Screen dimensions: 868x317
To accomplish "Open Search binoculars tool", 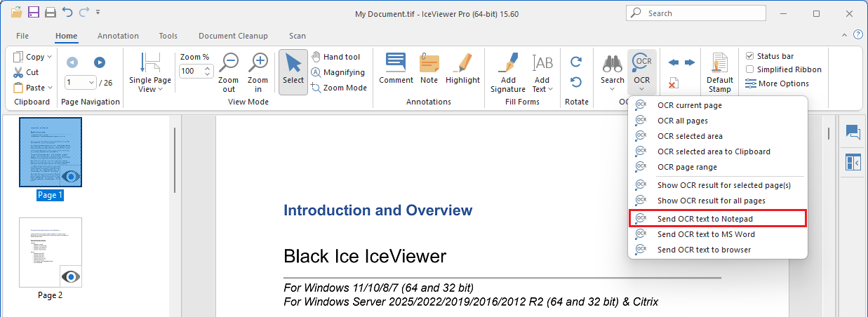I will click(x=613, y=72).
